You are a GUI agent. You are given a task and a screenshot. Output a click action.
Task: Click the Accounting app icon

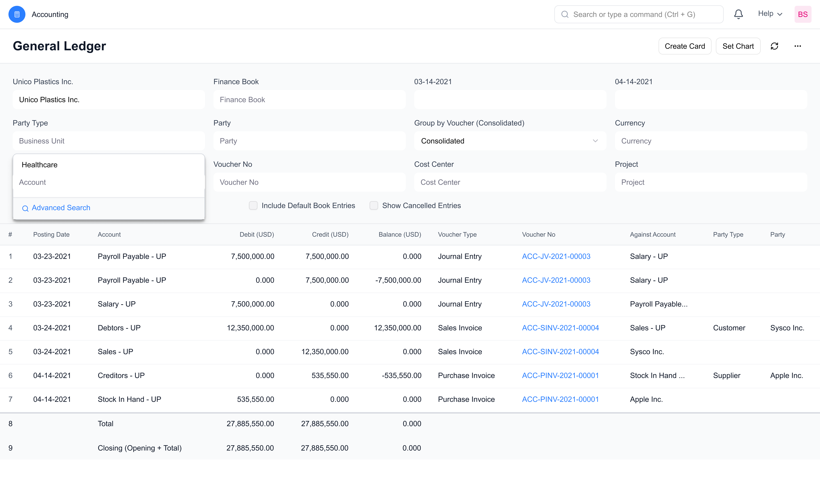click(17, 14)
